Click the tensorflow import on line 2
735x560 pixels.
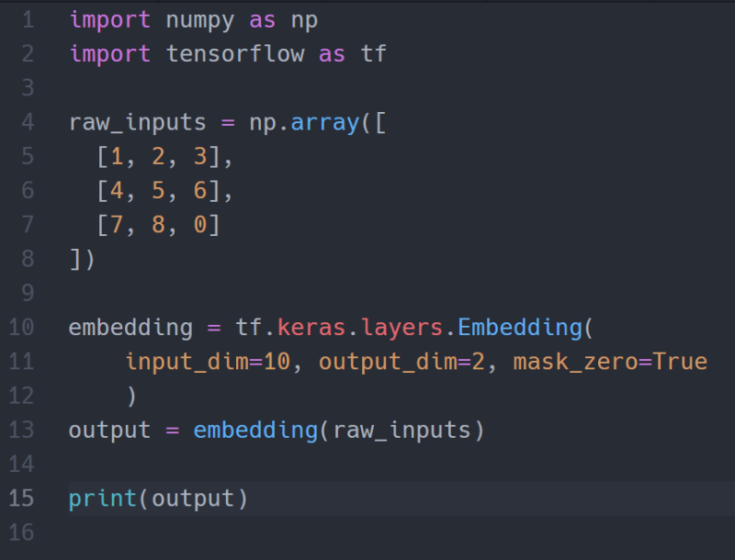(x=235, y=53)
